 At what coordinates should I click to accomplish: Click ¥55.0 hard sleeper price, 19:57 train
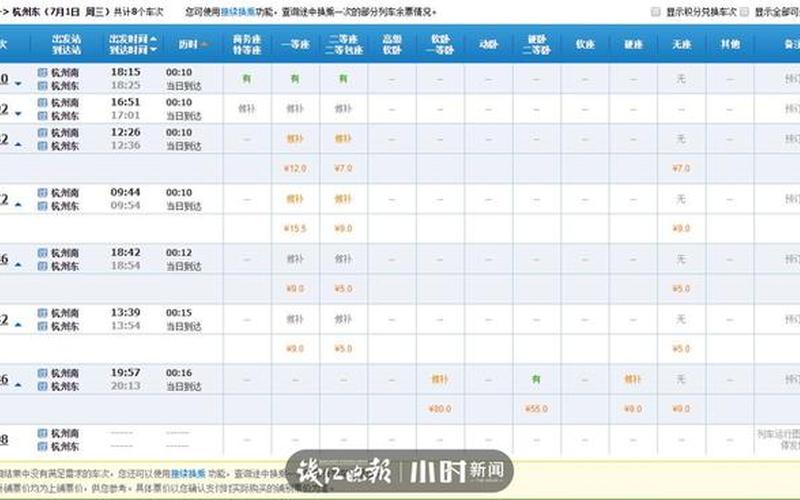536,409
